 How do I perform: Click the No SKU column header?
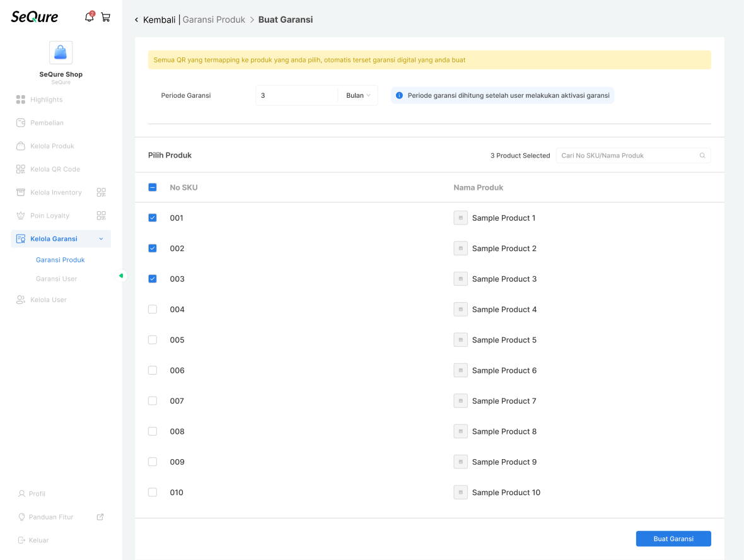tap(183, 187)
